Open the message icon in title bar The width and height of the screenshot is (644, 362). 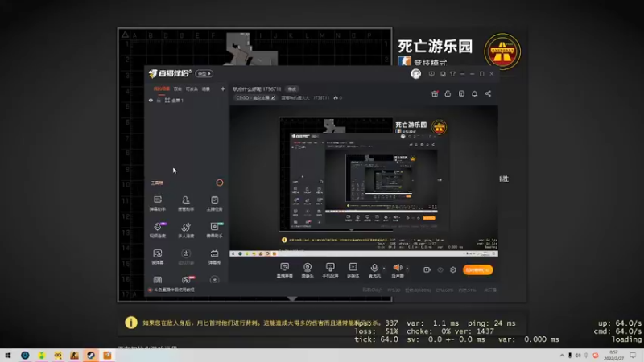pyautogui.click(x=431, y=74)
